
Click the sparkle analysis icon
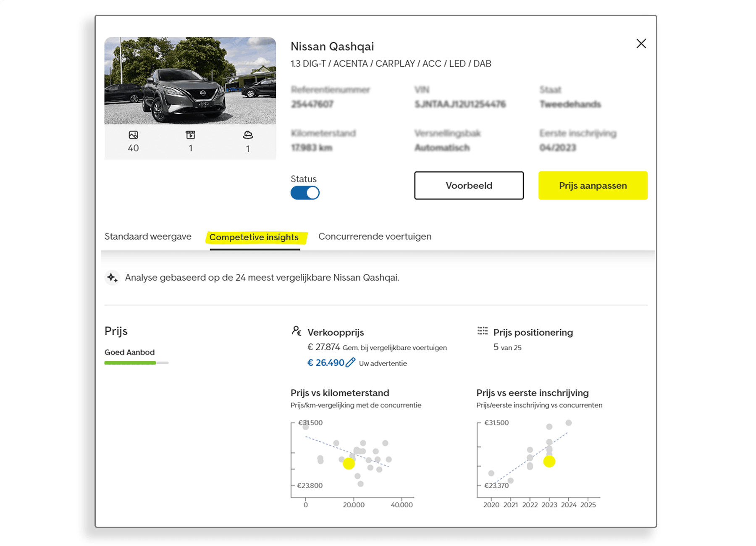tap(112, 278)
